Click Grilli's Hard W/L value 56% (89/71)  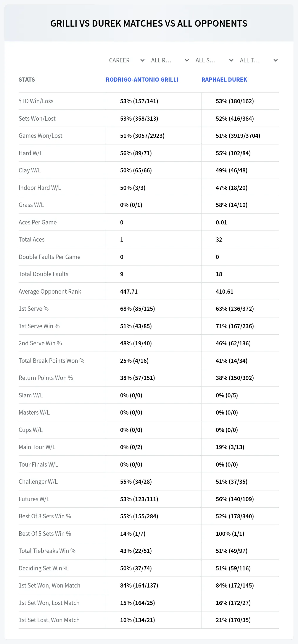tap(136, 153)
